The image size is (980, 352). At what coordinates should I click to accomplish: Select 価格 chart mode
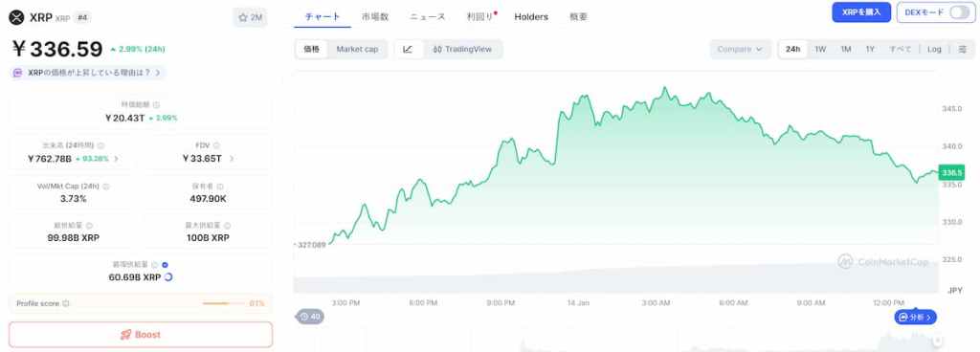(x=311, y=50)
